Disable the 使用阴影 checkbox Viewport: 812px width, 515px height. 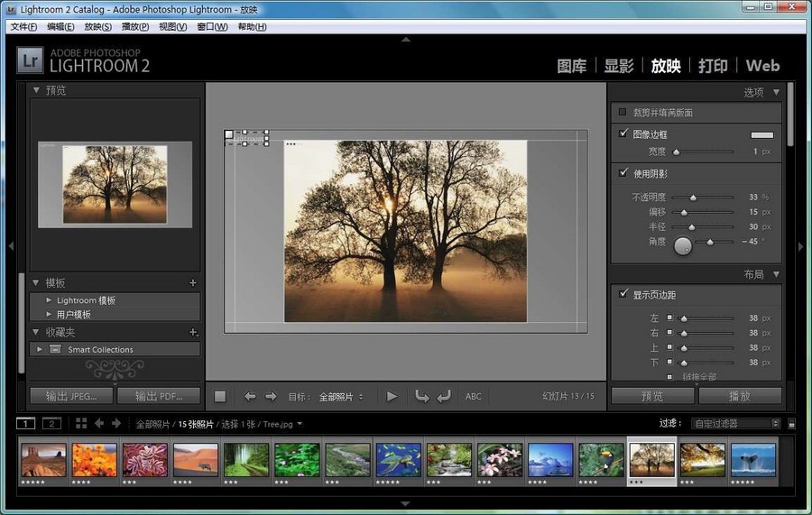[x=623, y=172]
